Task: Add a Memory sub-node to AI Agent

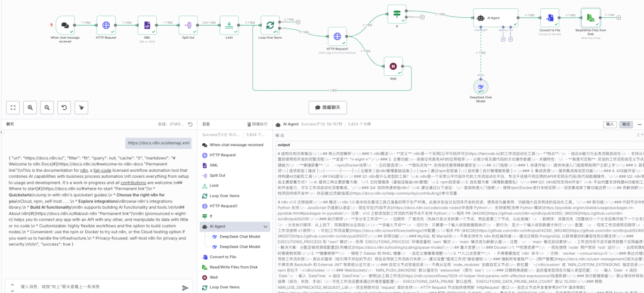Action: [503, 39]
